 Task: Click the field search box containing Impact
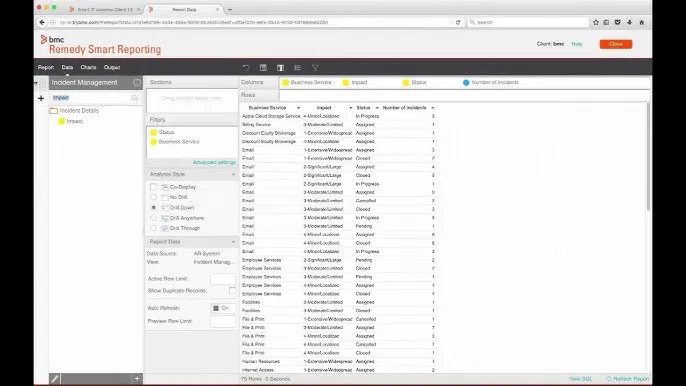91,98
